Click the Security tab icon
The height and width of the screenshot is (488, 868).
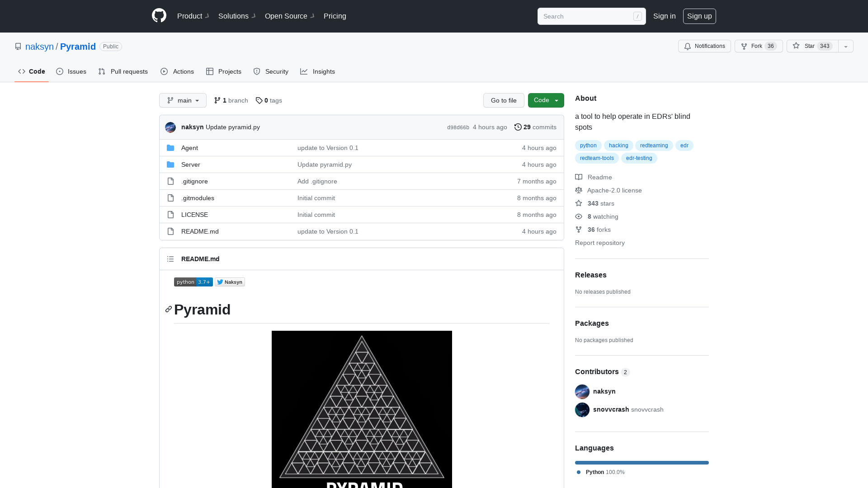click(x=256, y=71)
